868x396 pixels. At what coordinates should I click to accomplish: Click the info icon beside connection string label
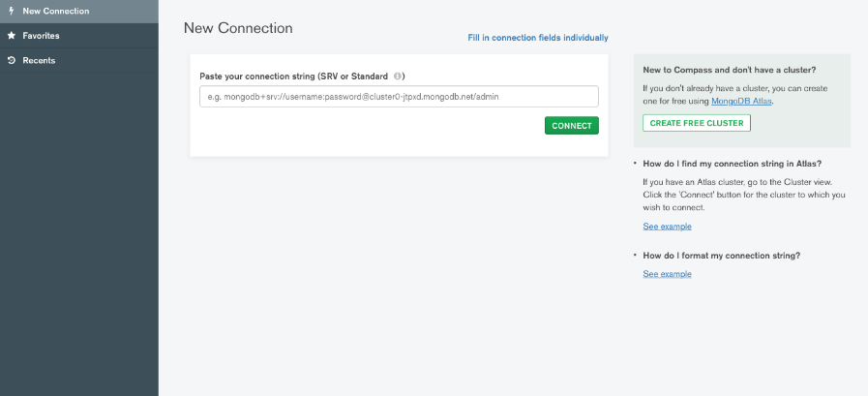(398, 76)
